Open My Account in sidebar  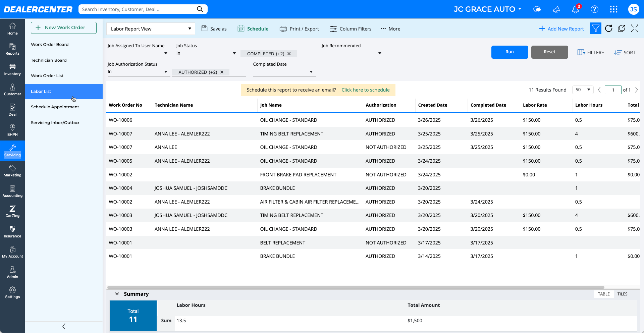pos(12,252)
